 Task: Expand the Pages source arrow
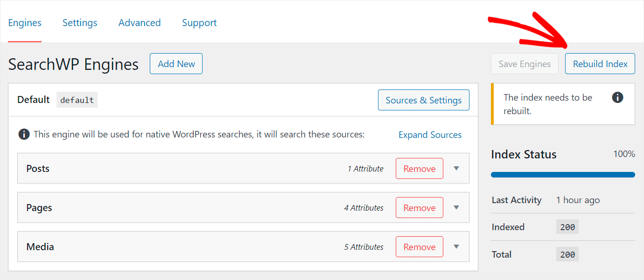456,208
